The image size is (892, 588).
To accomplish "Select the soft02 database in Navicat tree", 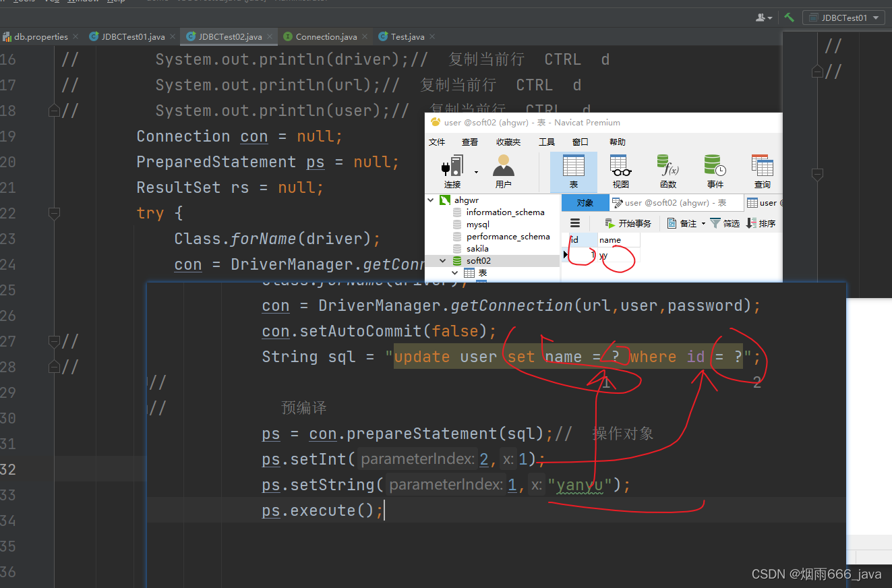I will click(478, 260).
